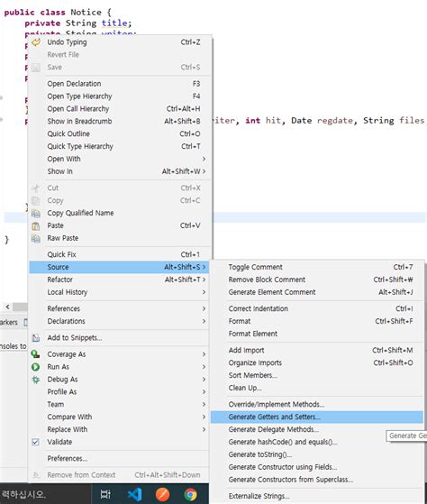Click the editor's horizontal scrollbar left arrow
Image resolution: width=427 pixels, height=504 pixels.
tap(8, 307)
